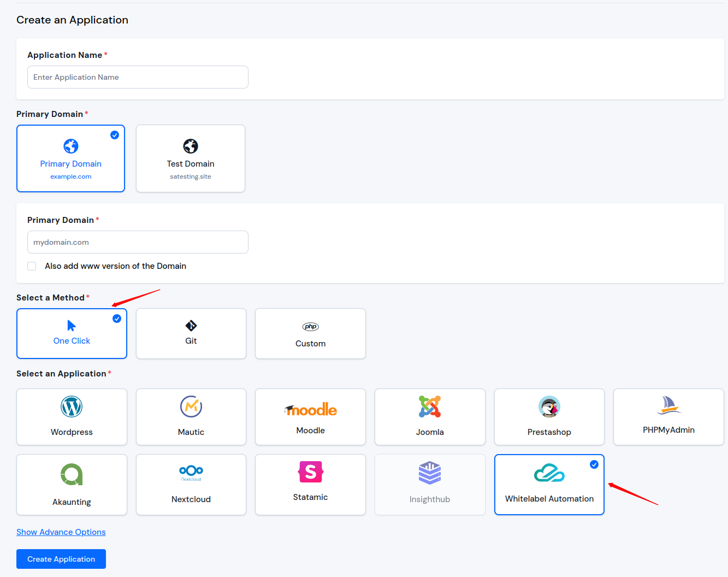Choose the Custom PHP method

tap(310, 333)
